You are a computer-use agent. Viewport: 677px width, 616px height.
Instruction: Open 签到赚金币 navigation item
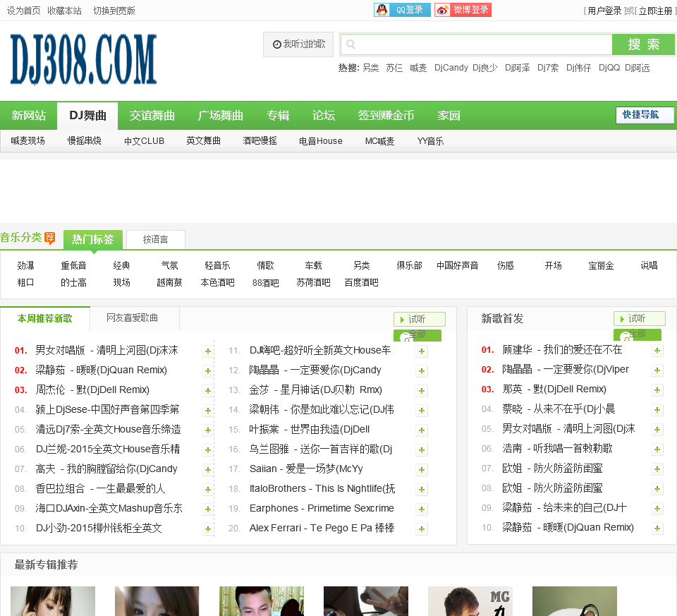(386, 116)
